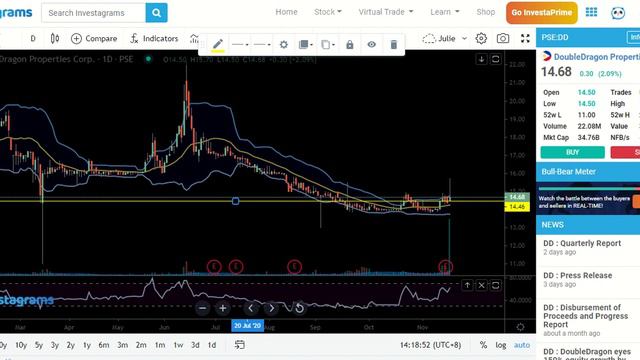Open the Virtual Trade dropdown menu

click(386, 12)
